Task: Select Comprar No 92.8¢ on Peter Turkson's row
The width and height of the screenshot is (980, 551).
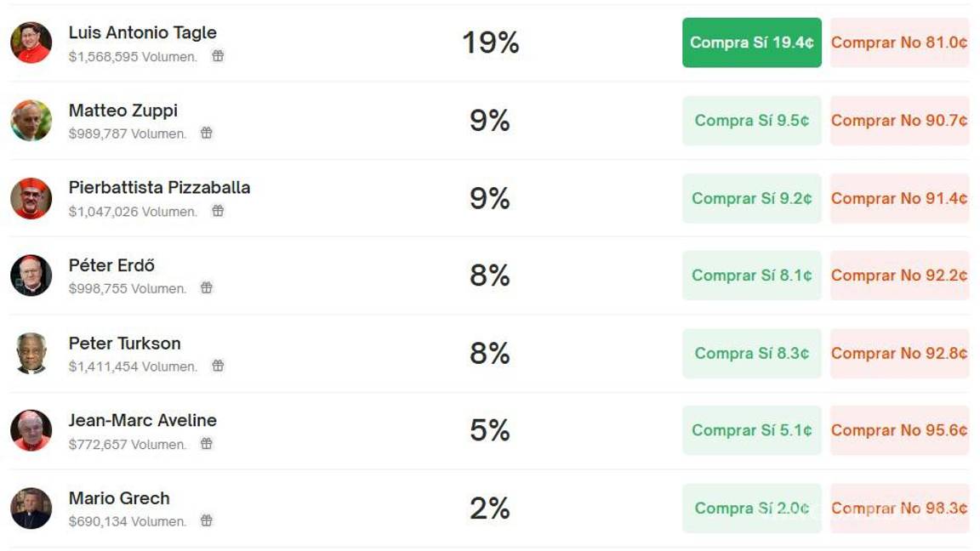Action: [x=899, y=353]
